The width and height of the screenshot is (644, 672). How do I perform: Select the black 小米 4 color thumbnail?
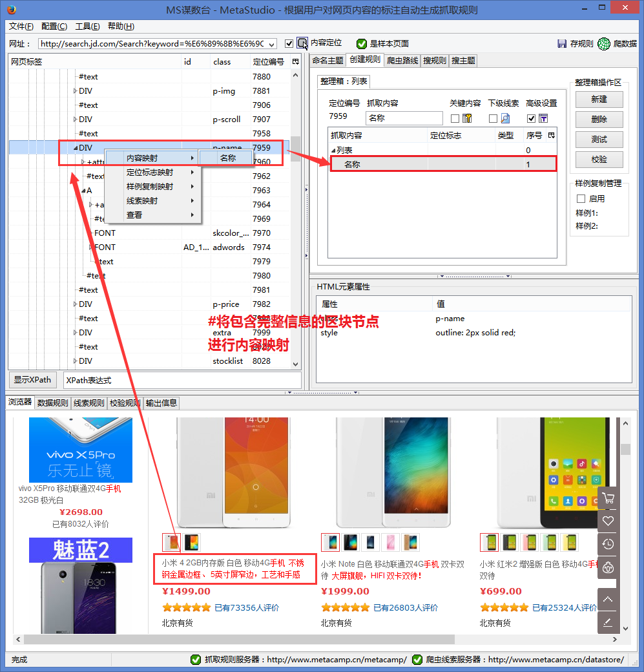192,543
